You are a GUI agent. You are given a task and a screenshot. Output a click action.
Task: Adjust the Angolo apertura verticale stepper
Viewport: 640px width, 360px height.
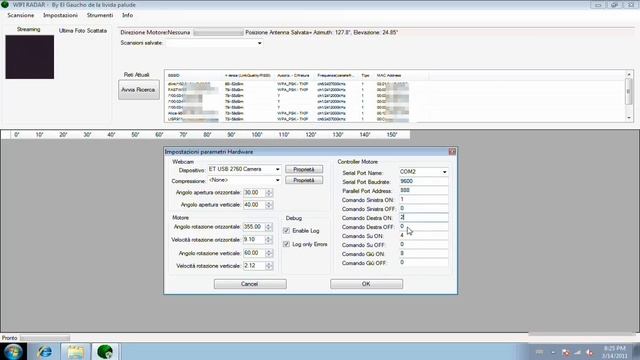(269, 205)
